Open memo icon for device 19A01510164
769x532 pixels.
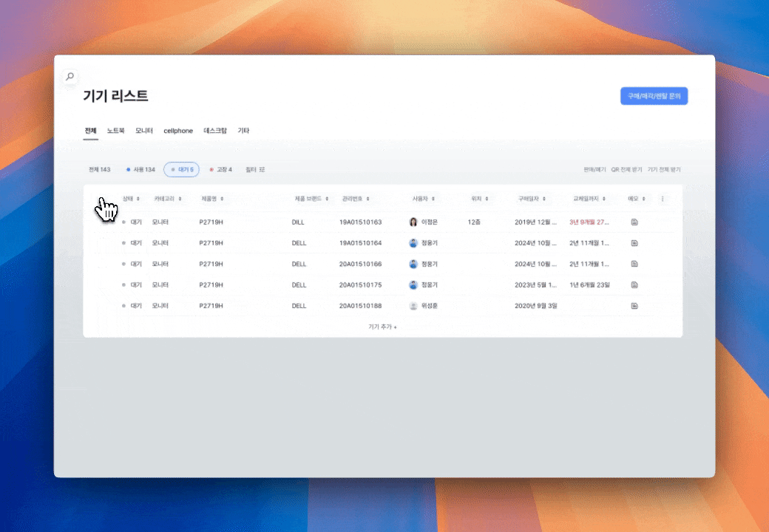tap(634, 243)
